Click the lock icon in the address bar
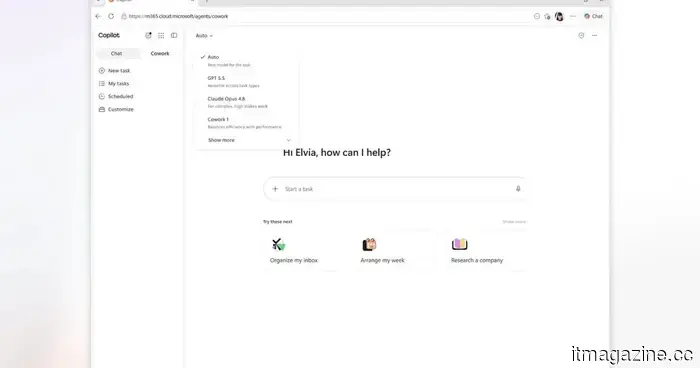This screenshot has height=368, width=700. [x=124, y=16]
